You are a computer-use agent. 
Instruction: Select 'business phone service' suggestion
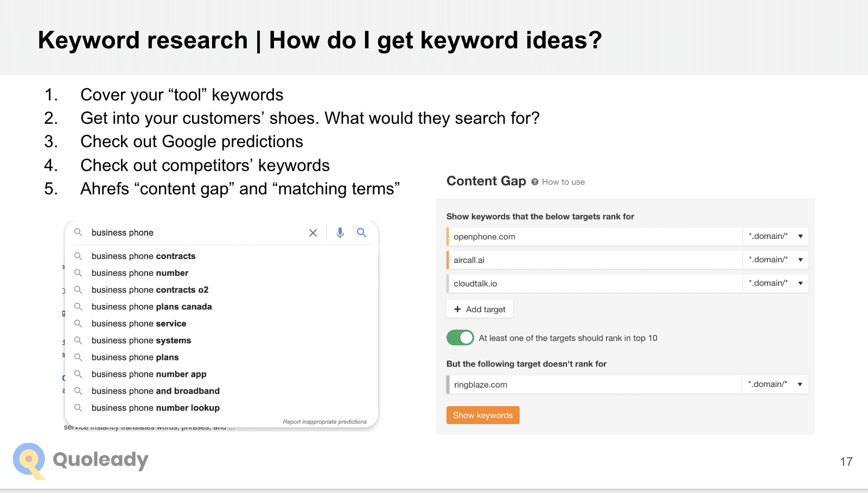point(139,324)
